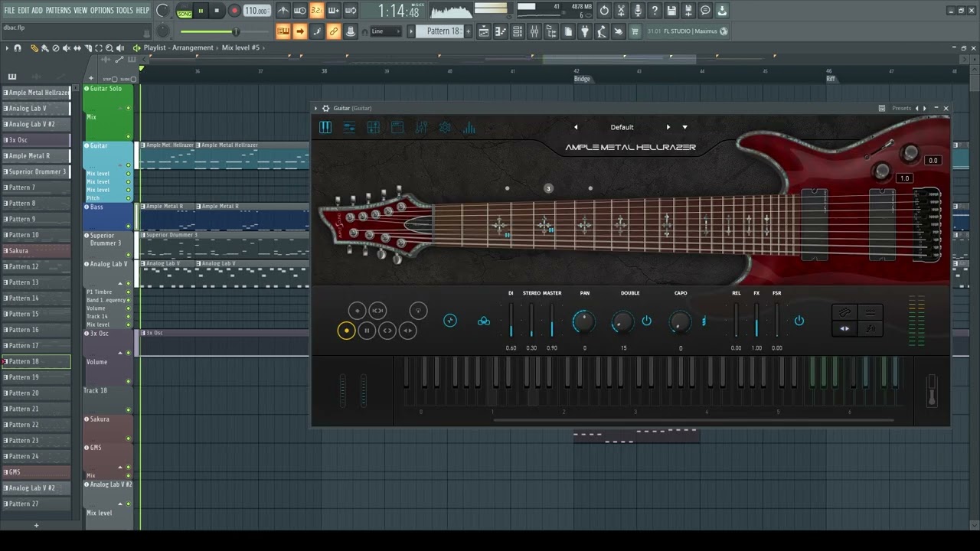980x551 pixels.
Task: Open the plugin bar-graph tab icon
Action: (469, 128)
